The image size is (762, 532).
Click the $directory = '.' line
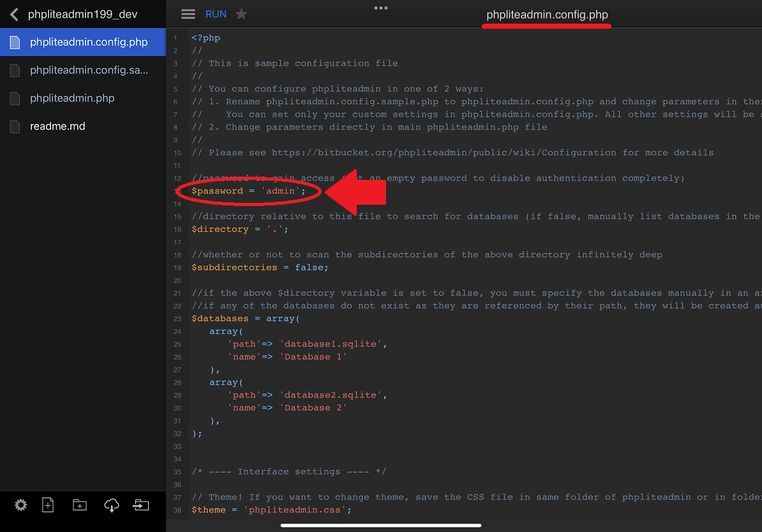(240, 229)
